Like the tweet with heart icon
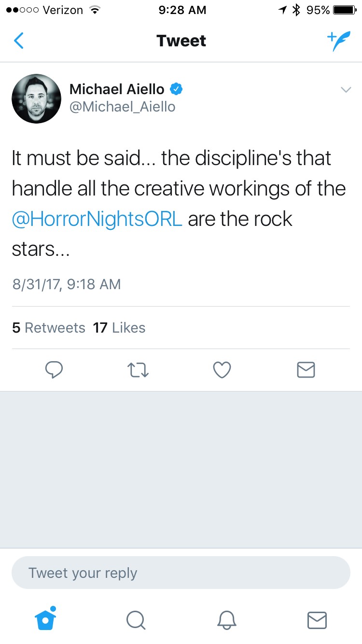362x644 pixels. coord(222,370)
